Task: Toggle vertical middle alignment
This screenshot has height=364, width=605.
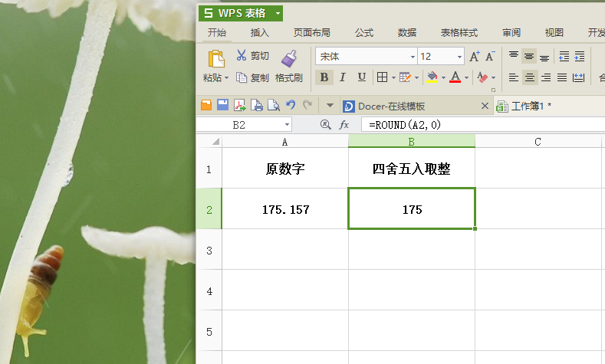Action: (529, 56)
